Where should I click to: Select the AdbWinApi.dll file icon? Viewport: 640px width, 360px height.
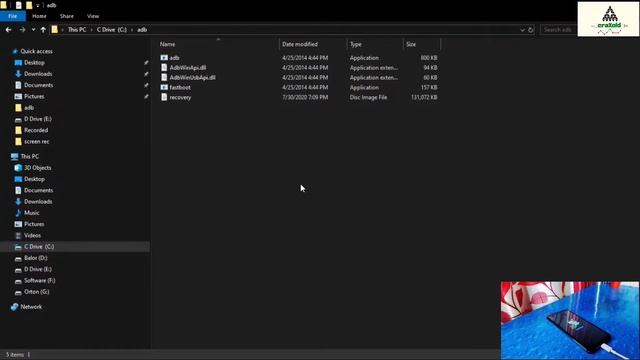[x=164, y=67]
